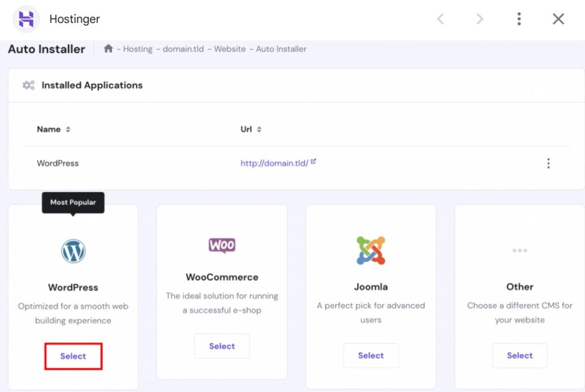Open the http://domain.tld/ link
585x392 pixels.
coord(274,163)
